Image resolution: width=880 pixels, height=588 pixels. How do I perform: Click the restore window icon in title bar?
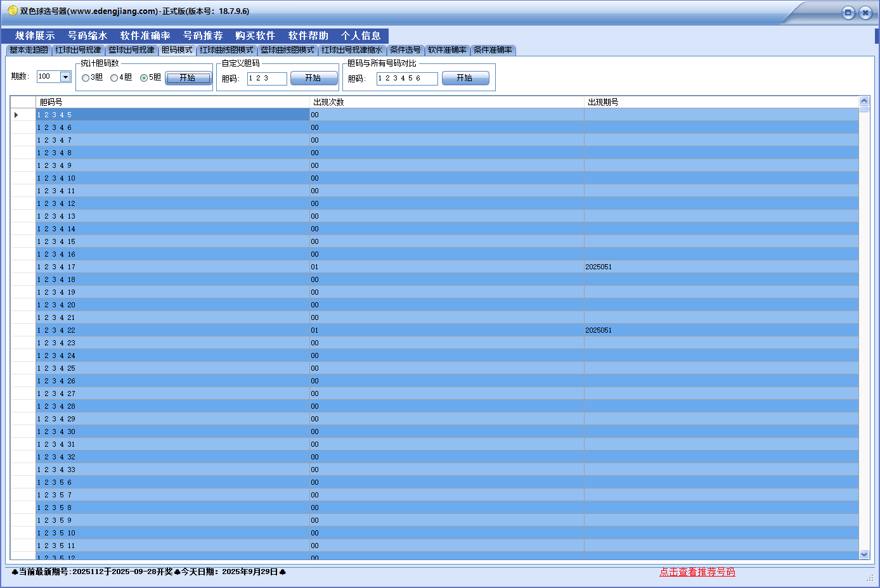pos(848,13)
